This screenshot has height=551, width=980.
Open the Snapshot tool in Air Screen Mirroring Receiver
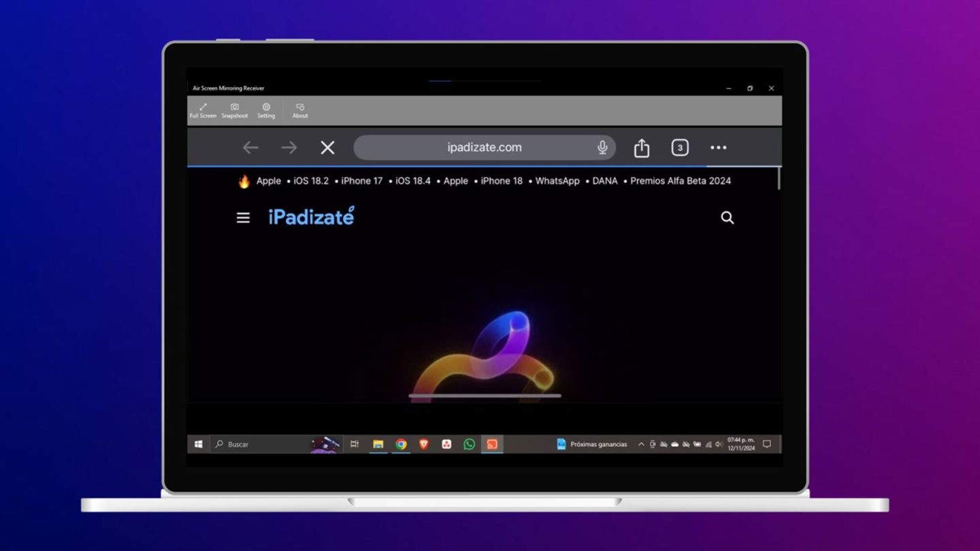coord(234,110)
